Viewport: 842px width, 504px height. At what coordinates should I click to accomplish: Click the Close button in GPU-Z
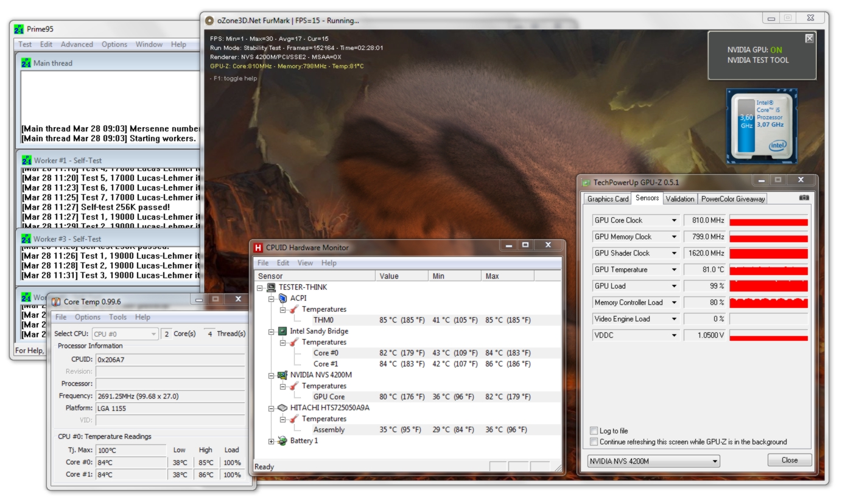click(x=790, y=460)
